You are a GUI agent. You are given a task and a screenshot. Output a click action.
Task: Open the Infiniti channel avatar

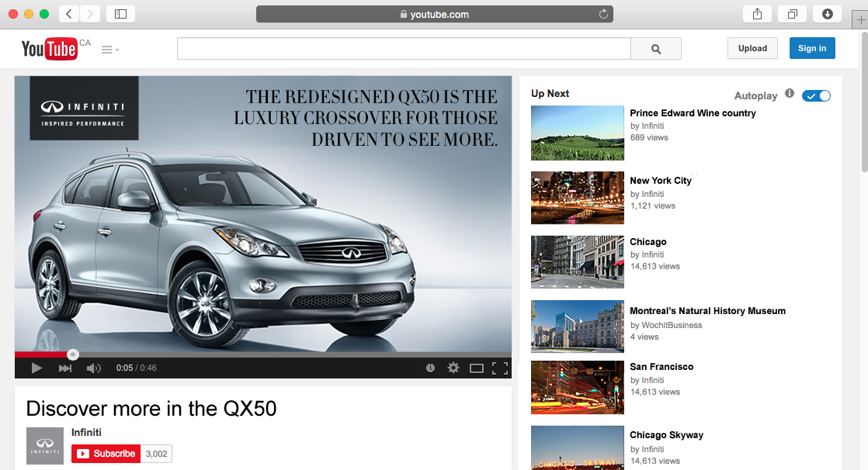(x=45, y=446)
